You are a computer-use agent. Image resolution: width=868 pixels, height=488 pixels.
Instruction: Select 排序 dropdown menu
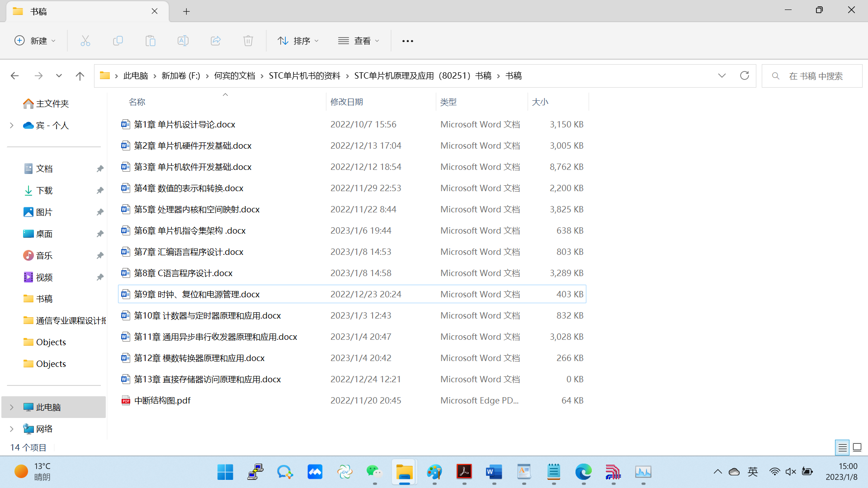point(298,40)
